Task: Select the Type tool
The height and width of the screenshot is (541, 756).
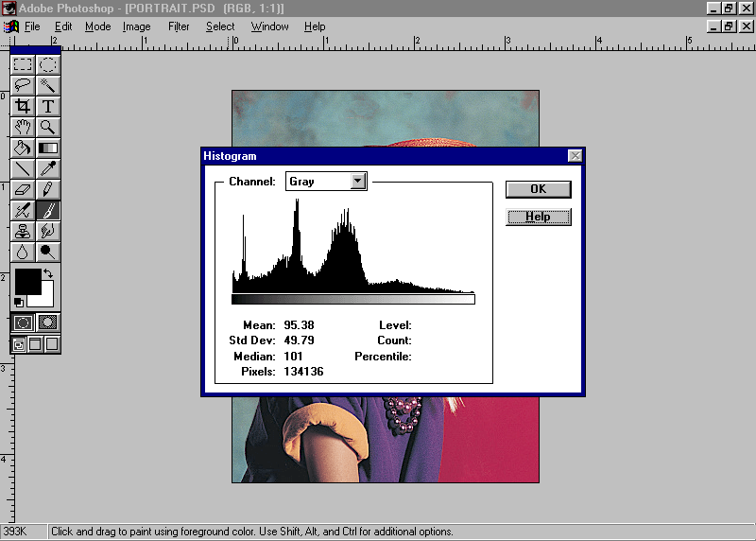Action: click(x=48, y=106)
